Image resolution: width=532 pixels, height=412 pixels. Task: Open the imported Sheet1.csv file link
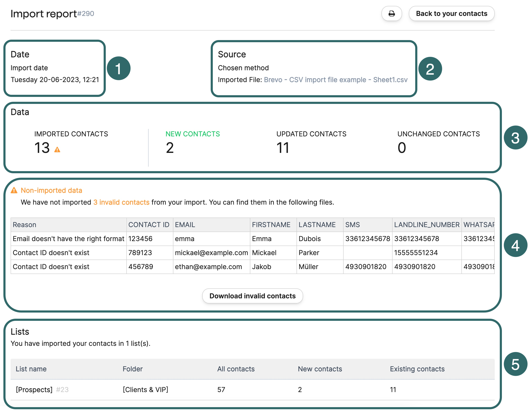tap(336, 80)
